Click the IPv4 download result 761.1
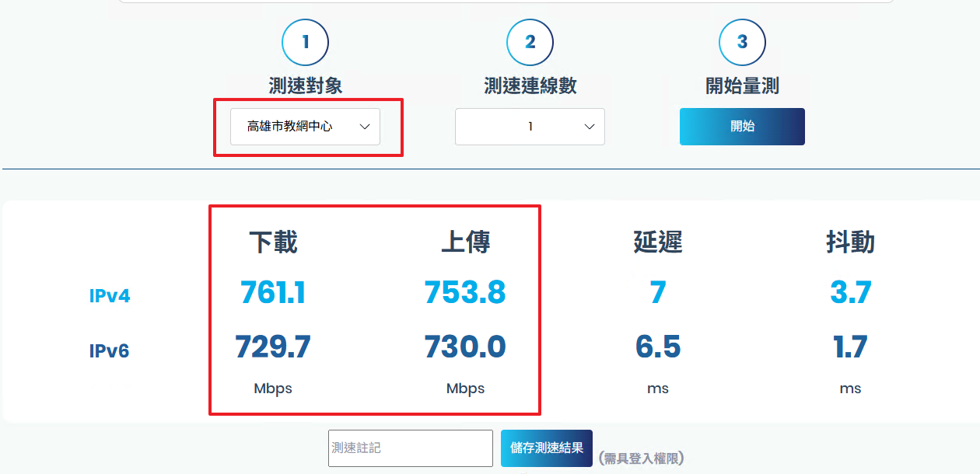Image resolution: width=980 pixels, height=474 pixels. click(272, 293)
